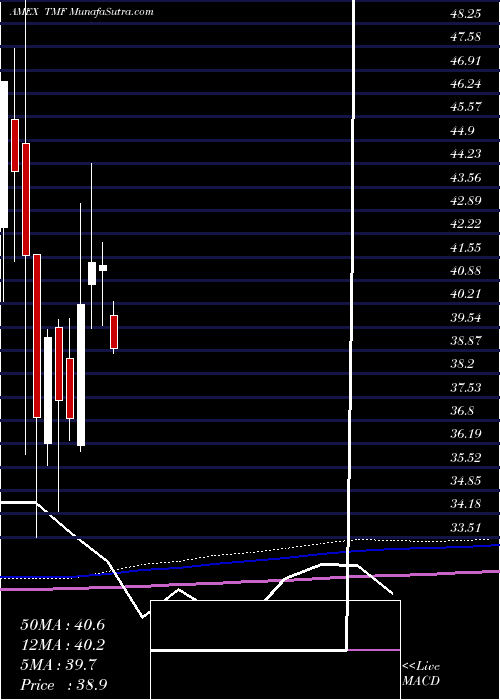Viewport: 500px width, 700px height.
Task: Click the 44.23 price axis label
Action: (x=465, y=153)
